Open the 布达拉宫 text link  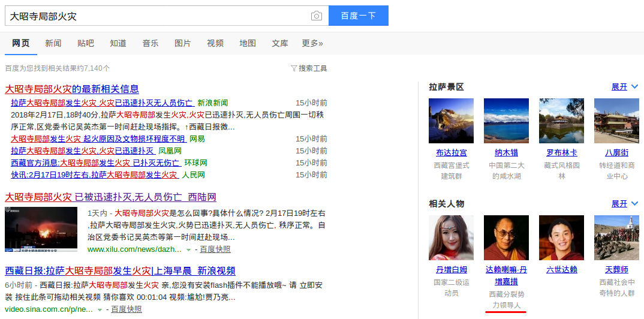[x=452, y=153]
